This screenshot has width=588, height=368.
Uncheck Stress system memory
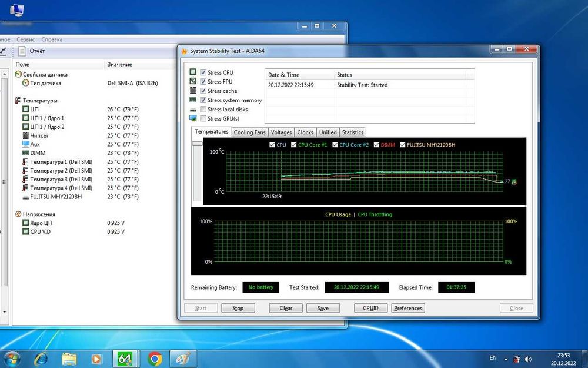click(x=203, y=100)
